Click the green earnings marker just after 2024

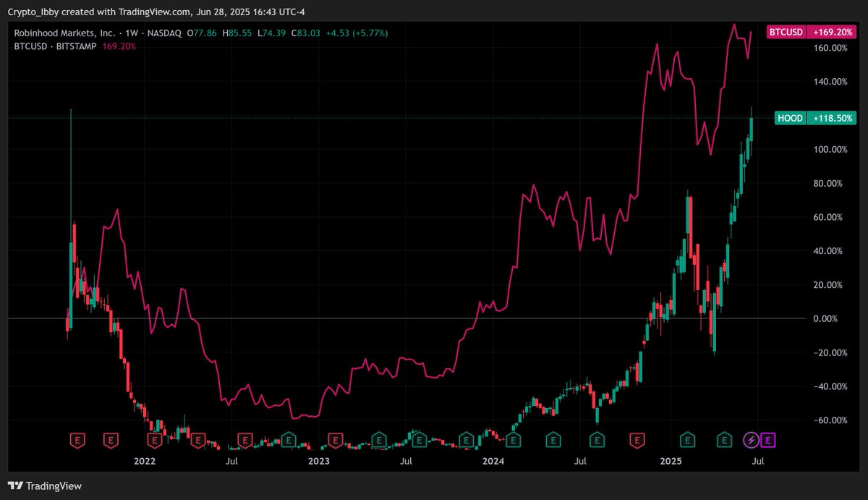[x=513, y=439]
